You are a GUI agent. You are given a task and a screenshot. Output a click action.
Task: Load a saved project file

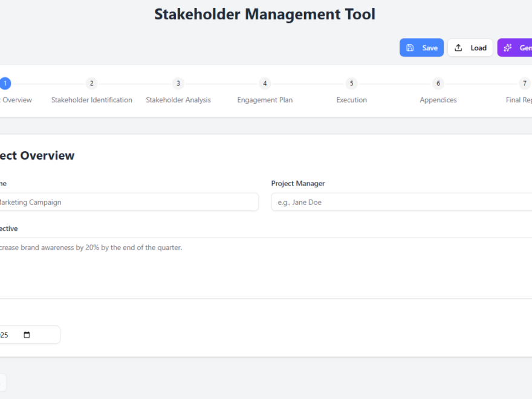(470, 47)
